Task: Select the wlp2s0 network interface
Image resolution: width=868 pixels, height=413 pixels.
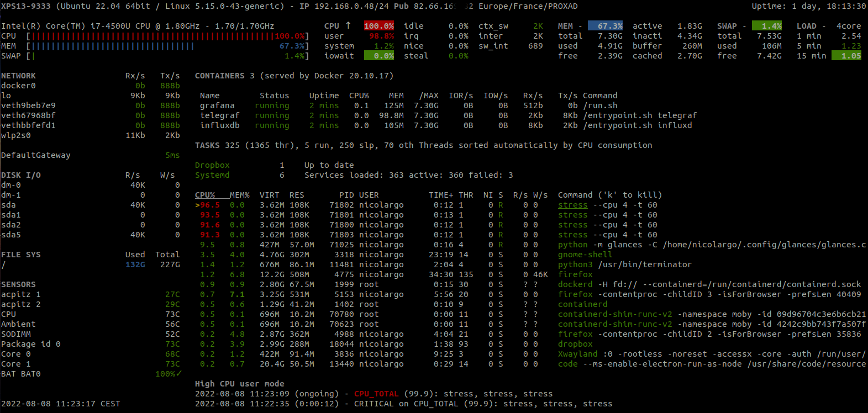Action: point(16,135)
